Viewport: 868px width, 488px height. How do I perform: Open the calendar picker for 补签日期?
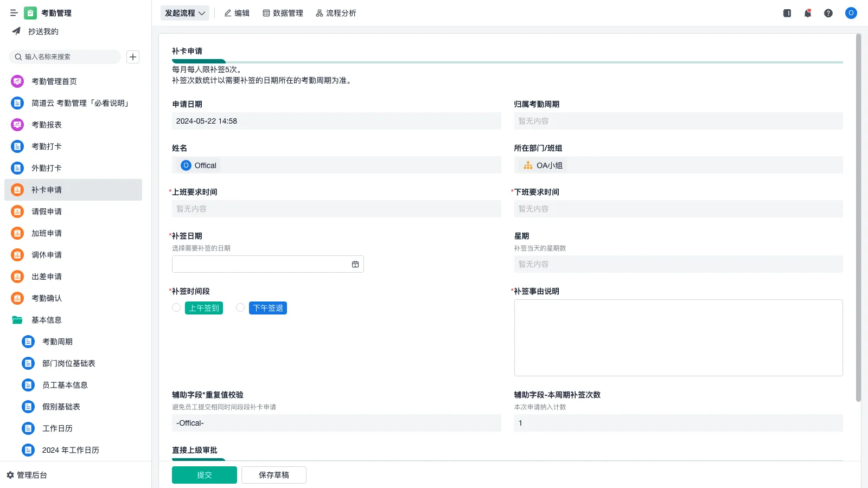(355, 264)
